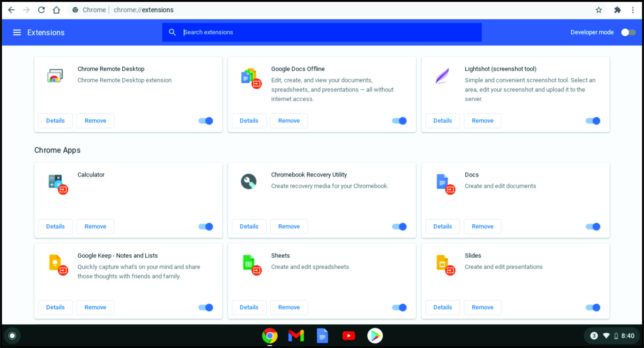The image size is (644, 348).
Task: Remove the Lightshot extension
Action: click(x=482, y=121)
